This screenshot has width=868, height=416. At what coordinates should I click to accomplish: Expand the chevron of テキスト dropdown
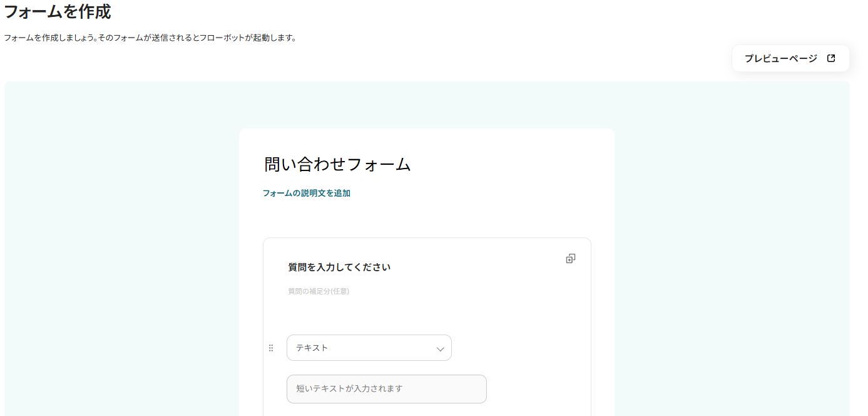coord(440,349)
